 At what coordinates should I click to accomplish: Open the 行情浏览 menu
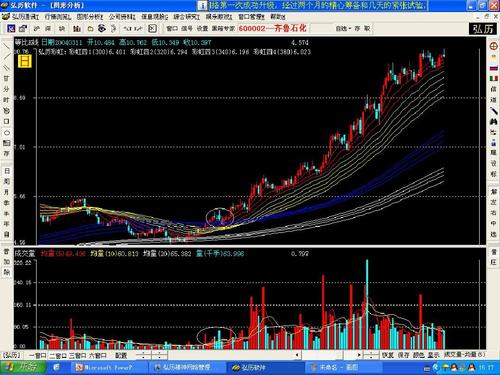tap(57, 16)
